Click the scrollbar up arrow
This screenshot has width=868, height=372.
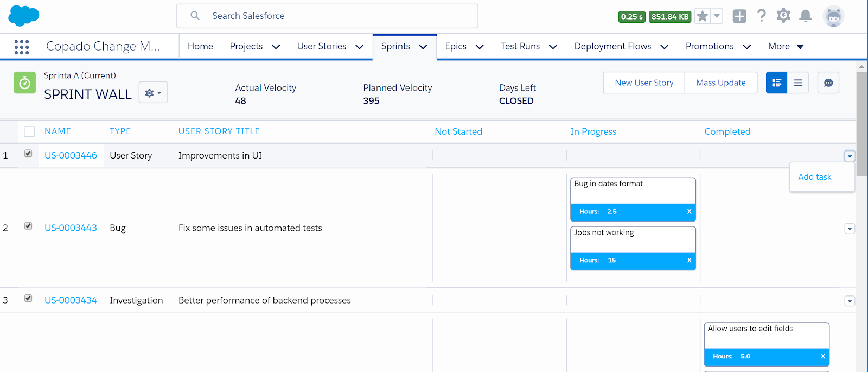click(x=861, y=66)
